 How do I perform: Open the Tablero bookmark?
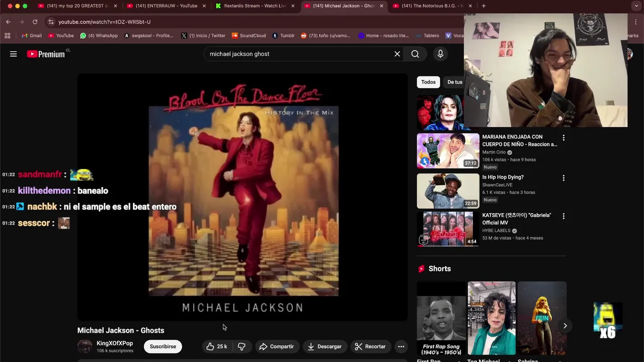tap(428, 36)
